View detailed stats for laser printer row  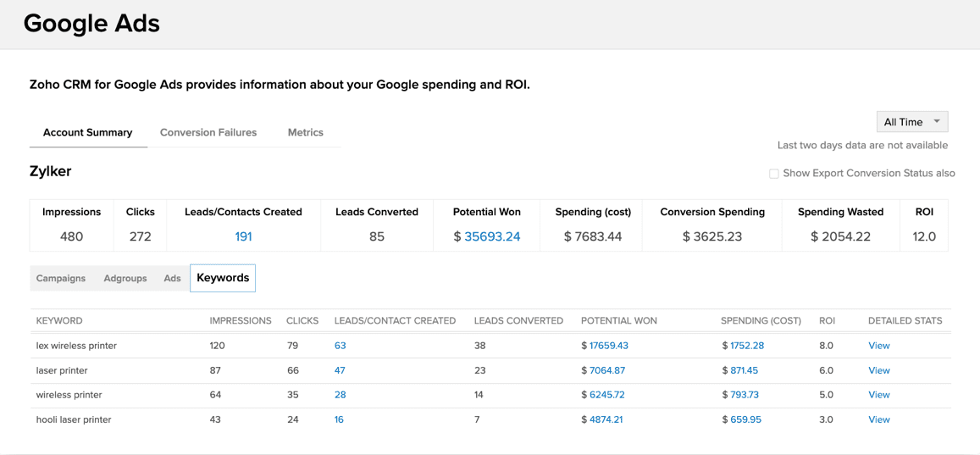click(878, 370)
